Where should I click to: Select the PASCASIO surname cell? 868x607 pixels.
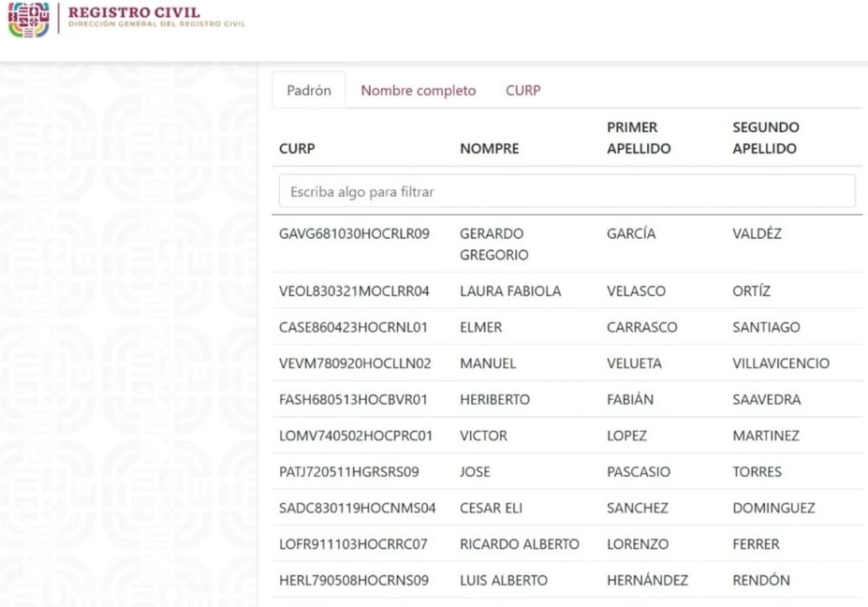[x=640, y=472]
